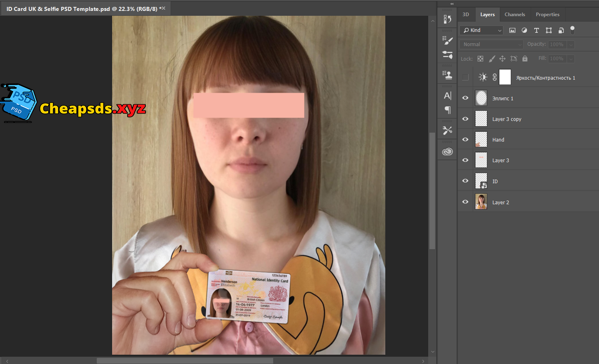Open the Creative Cloud Libraries icon
The image size is (599, 364).
(447, 152)
